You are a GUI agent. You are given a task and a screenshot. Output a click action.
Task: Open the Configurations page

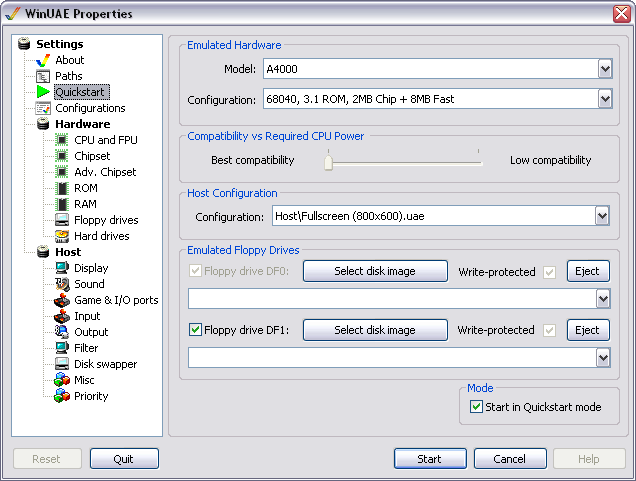pyautogui.click(x=90, y=108)
